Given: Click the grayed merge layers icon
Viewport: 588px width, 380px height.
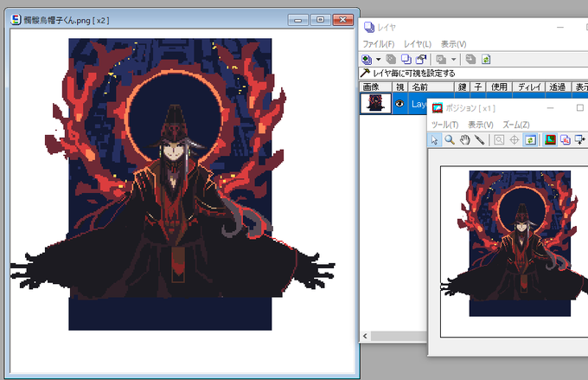Looking at the screenshot, I should 441,60.
